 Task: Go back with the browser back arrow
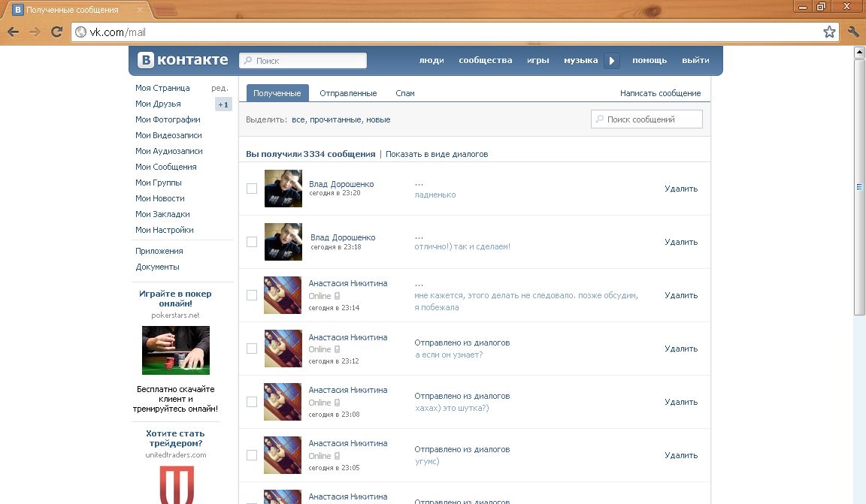14,32
